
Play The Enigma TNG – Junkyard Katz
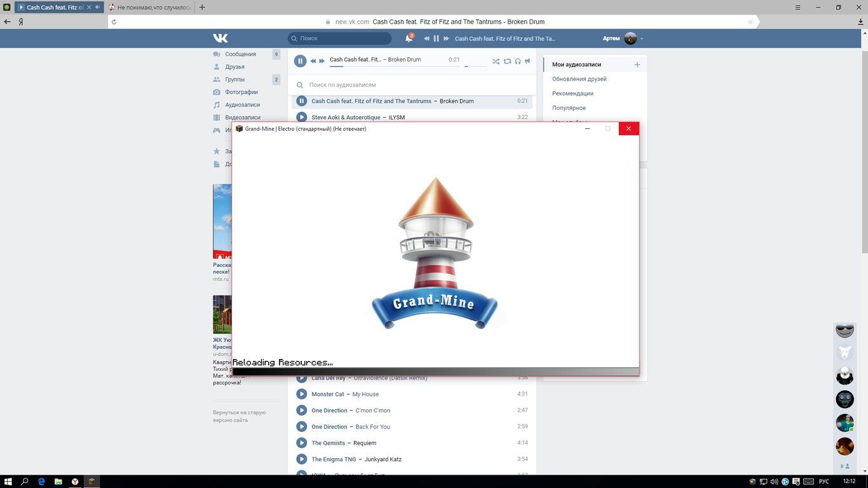pos(302,459)
